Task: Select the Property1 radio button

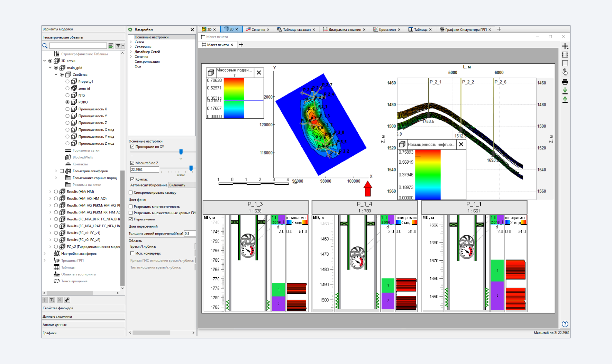Action: (x=67, y=82)
